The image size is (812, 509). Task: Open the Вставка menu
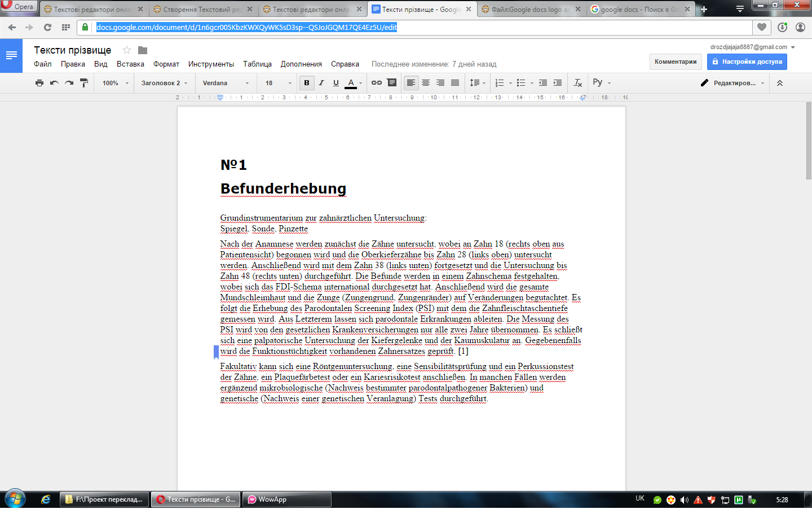click(x=130, y=64)
